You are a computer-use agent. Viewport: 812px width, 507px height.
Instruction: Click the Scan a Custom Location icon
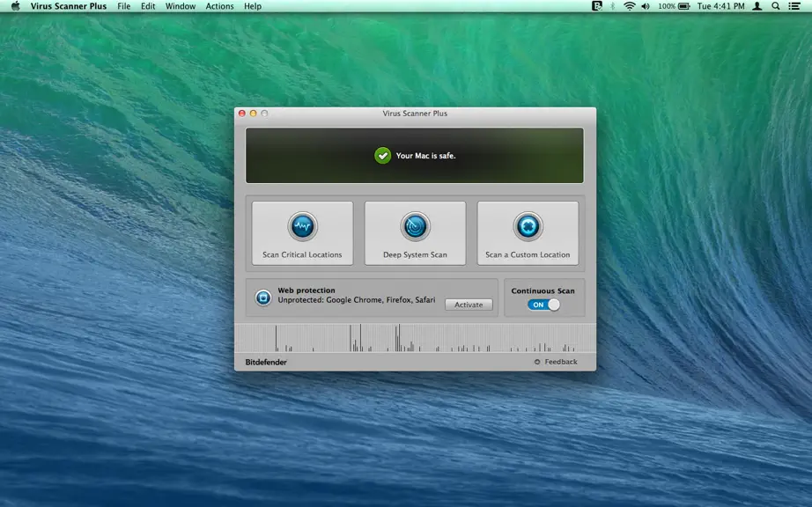(528, 226)
